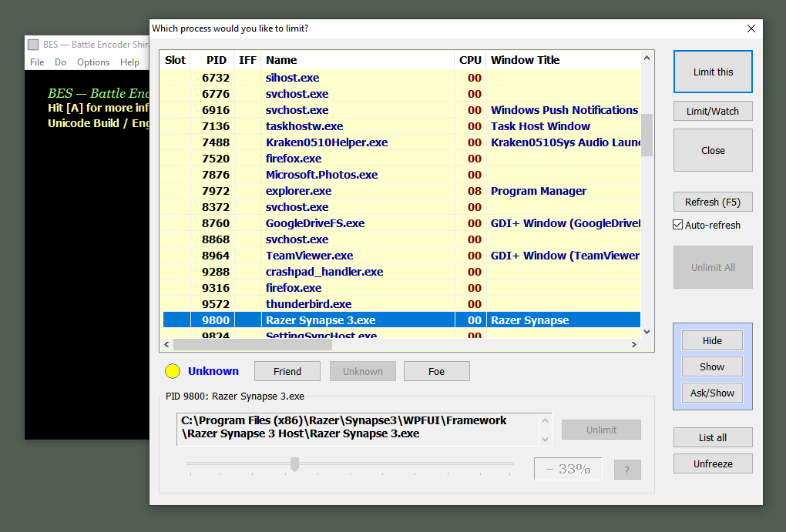Select GoogleDriveFS.exe process

(401, 223)
